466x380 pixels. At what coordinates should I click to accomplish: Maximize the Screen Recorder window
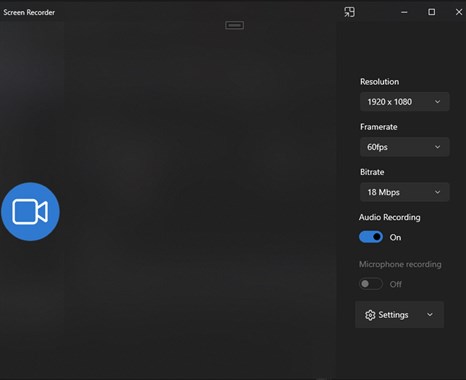pyautogui.click(x=431, y=12)
